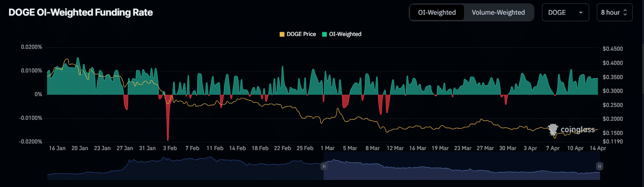Click the 0.0200% funding rate axis label
Viewport: 644px width, 187px height.
32,47
